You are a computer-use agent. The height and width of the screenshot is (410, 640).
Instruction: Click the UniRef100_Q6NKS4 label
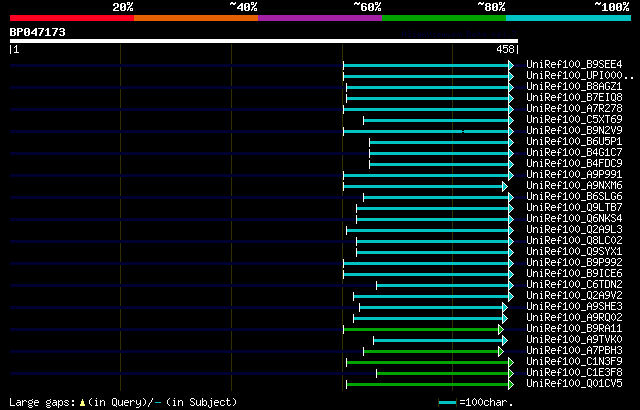574,219
